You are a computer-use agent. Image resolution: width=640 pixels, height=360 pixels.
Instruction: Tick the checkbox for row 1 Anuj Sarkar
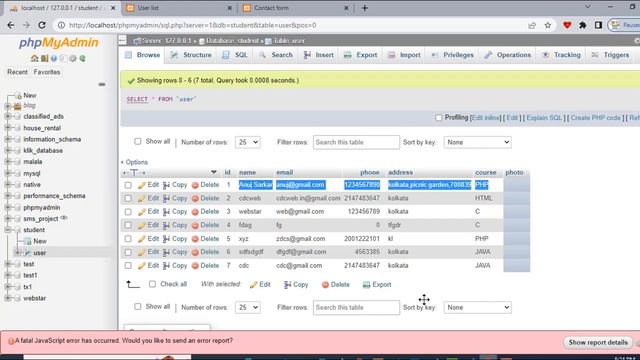[128, 185]
